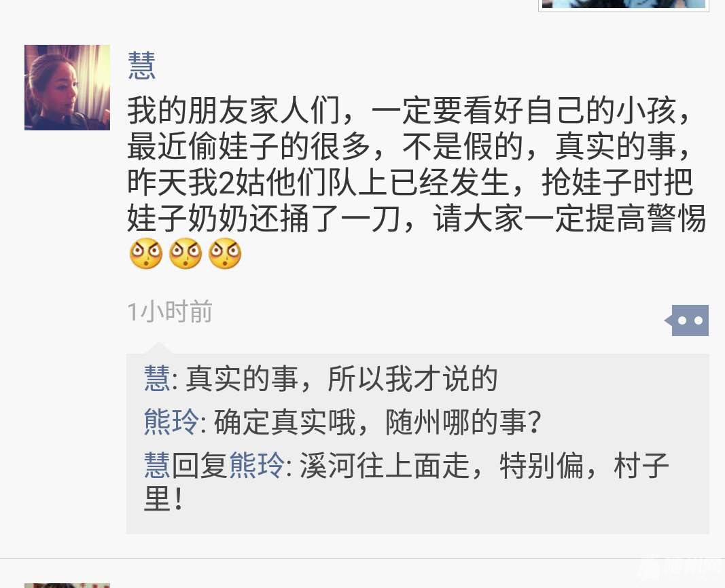725x588 pixels.
Task: Select the post text about 偷娃子
Action: coord(416,164)
